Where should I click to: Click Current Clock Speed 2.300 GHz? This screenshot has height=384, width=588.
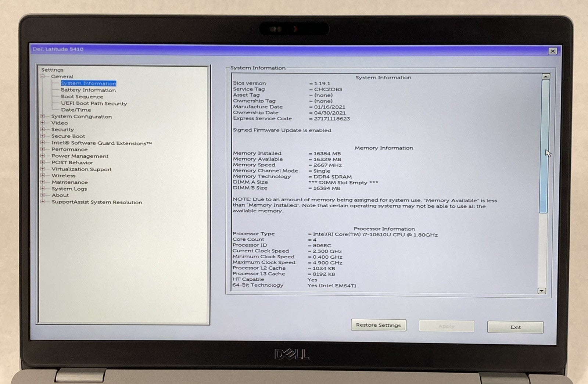pyautogui.click(x=327, y=251)
